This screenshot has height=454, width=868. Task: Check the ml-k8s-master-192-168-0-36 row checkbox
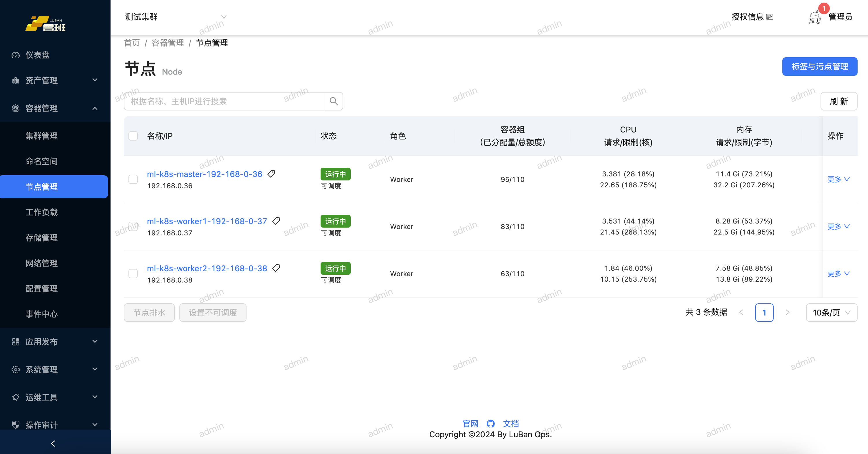[133, 179]
